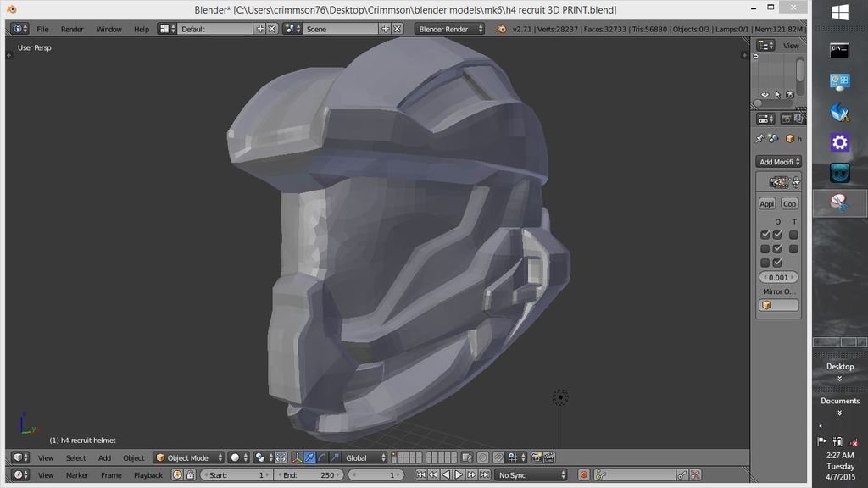Play animation in reverse
This screenshot has height=488, width=868.
click(446, 474)
